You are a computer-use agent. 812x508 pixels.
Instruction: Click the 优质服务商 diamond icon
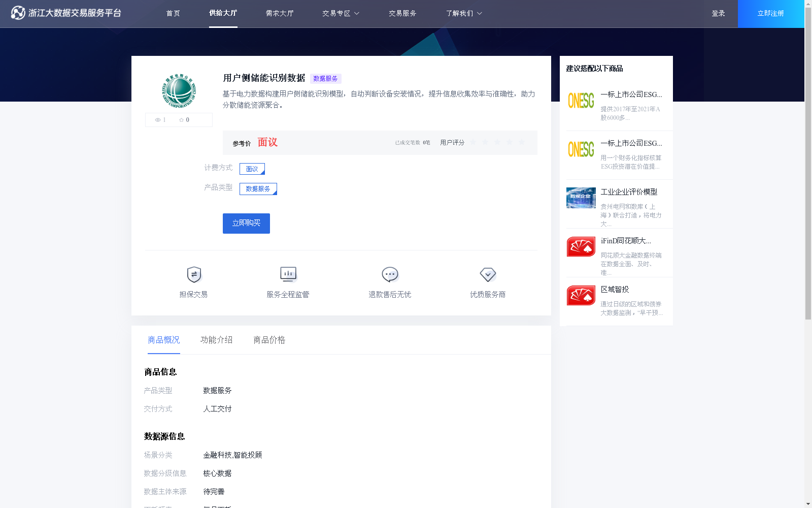coord(488,274)
